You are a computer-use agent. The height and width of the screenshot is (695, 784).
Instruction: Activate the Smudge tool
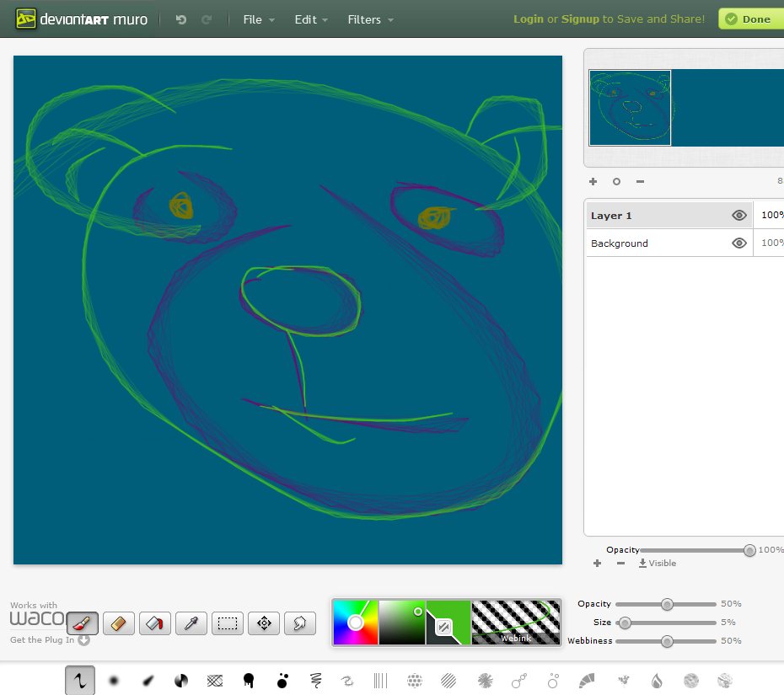[x=300, y=624]
